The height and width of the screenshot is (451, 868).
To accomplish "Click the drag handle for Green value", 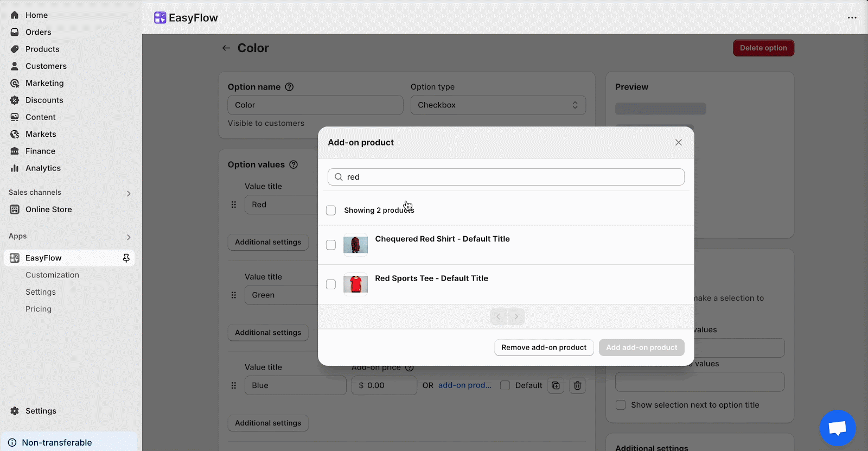I will tap(234, 295).
